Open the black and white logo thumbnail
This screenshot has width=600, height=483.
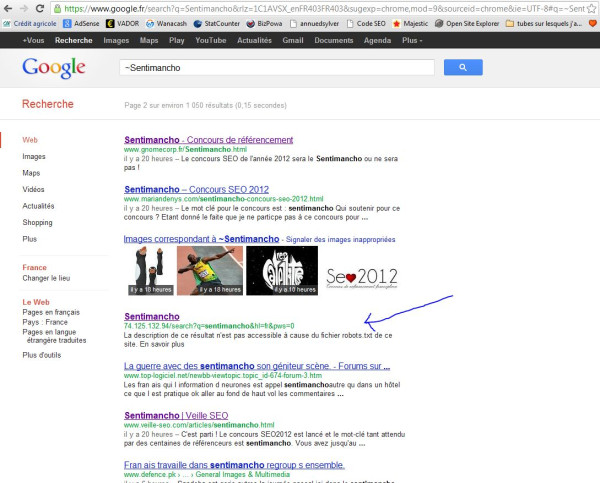(282, 271)
